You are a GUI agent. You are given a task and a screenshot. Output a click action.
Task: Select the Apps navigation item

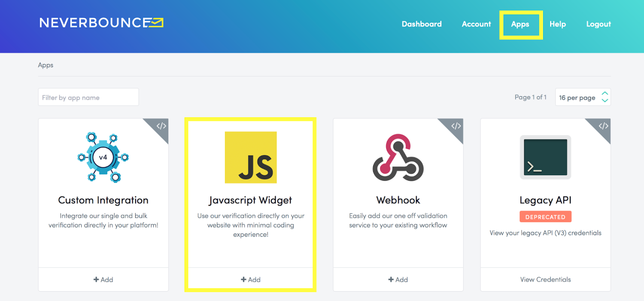click(520, 24)
